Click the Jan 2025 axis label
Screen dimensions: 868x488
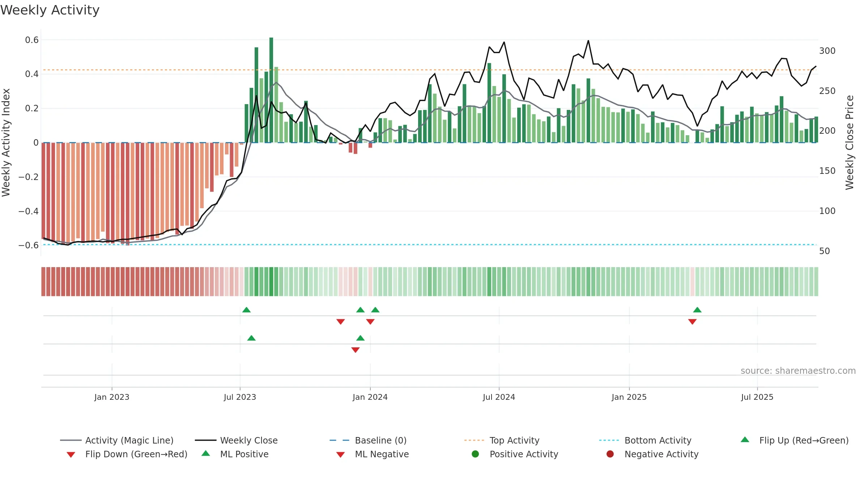tap(629, 397)
